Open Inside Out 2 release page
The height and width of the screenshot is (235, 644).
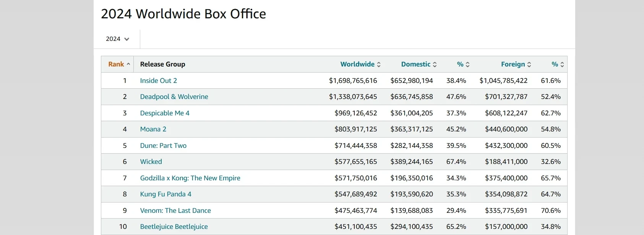point(158,81)
